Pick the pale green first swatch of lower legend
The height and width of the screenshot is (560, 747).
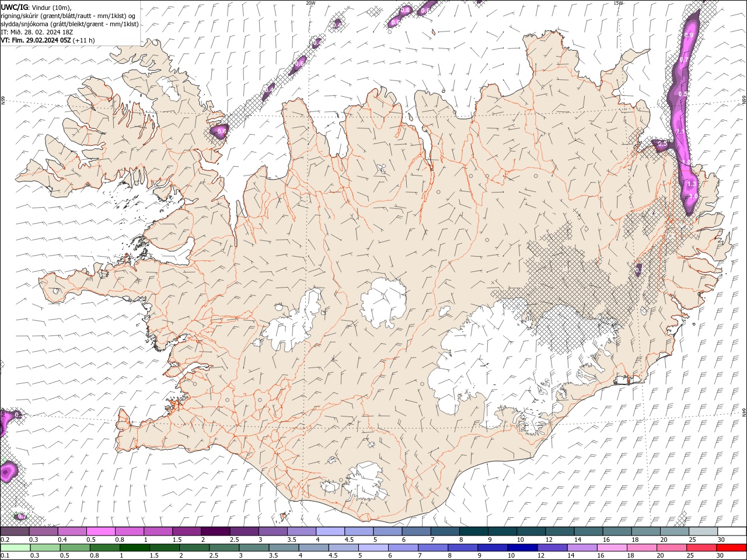click(x=15, y=548)
